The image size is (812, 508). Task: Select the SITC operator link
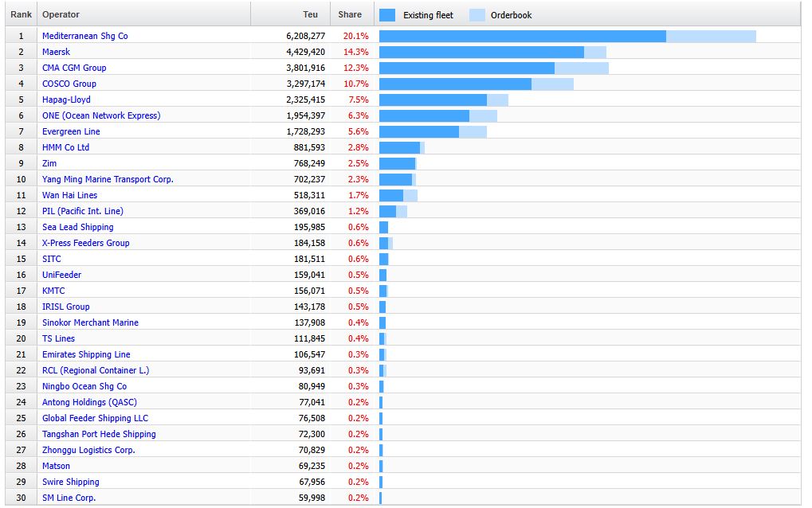point(51,259)
